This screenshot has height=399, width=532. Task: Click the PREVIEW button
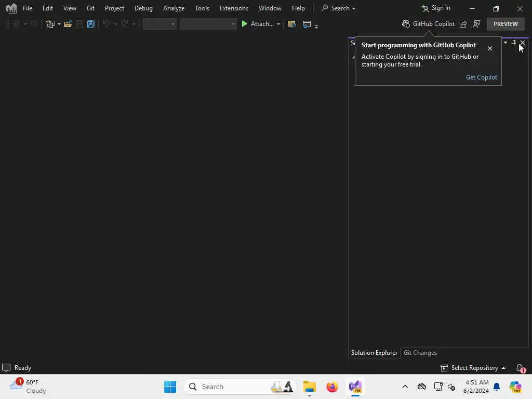(x=506, y=24)
